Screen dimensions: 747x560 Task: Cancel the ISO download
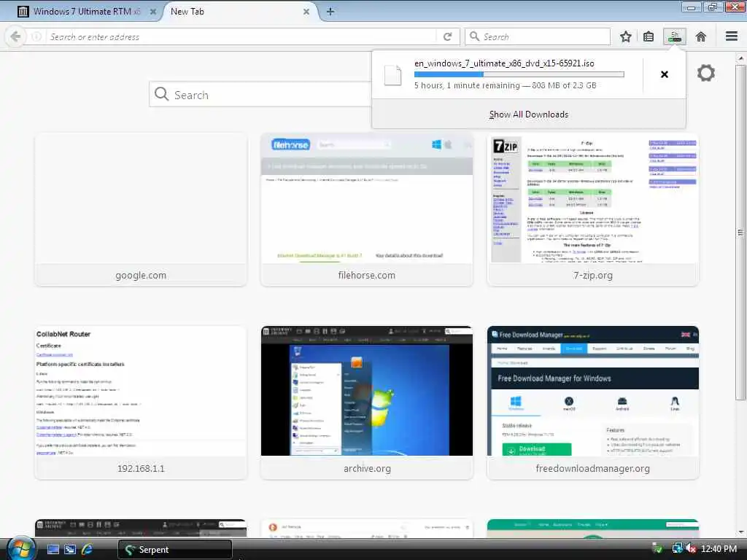pyautogui.click(x=665, y=74)
